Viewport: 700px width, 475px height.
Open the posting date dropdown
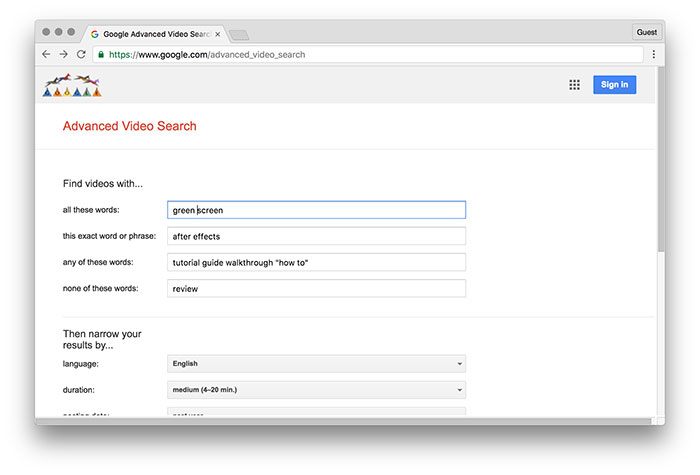316,412
